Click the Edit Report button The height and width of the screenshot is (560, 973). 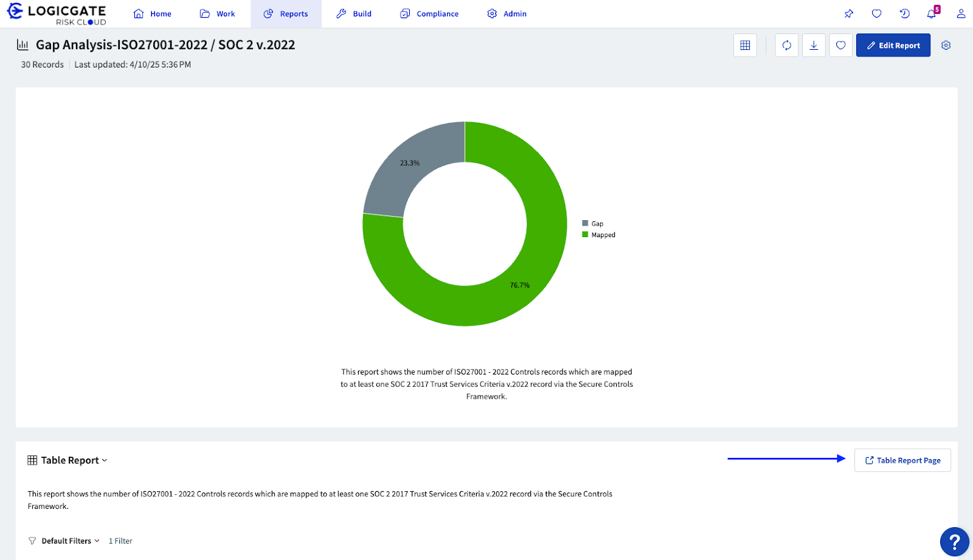point(893,45)
